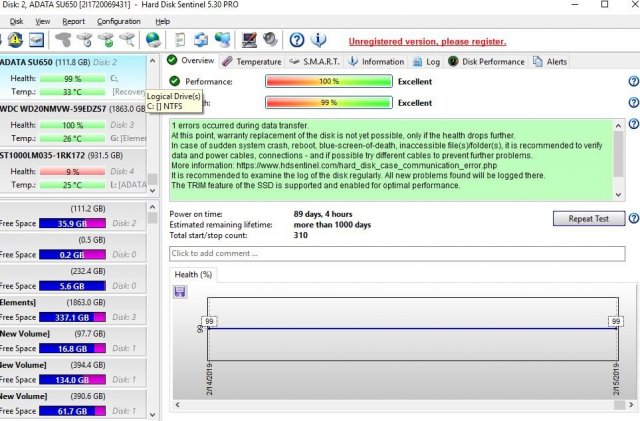
Task: Open the Alerts tab
Action: (x=550, y=62)
